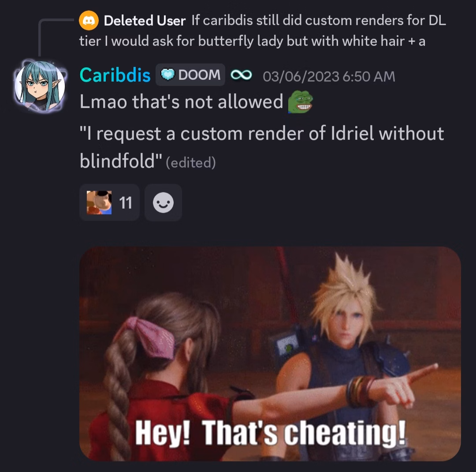The height and width of the screenshot is (472, 476).
Task: Click the "(edited)" label
Action: (191, 163)
